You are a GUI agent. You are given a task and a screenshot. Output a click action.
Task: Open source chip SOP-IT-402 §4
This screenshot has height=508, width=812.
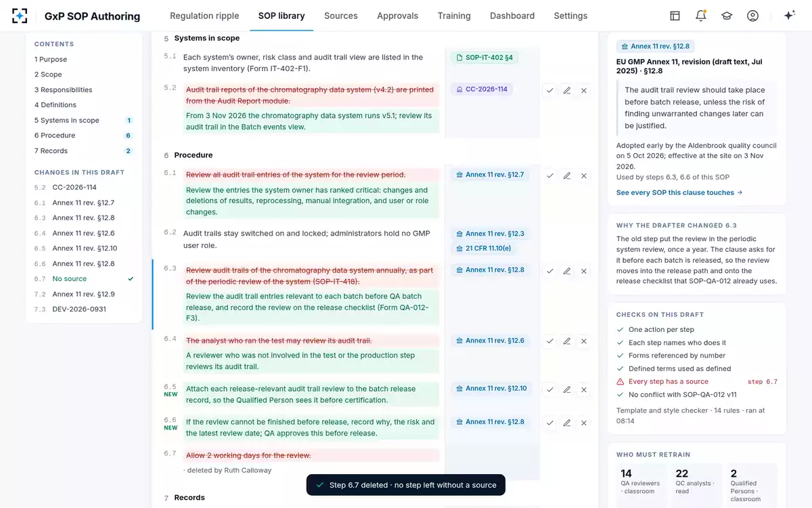pos(484,58)
